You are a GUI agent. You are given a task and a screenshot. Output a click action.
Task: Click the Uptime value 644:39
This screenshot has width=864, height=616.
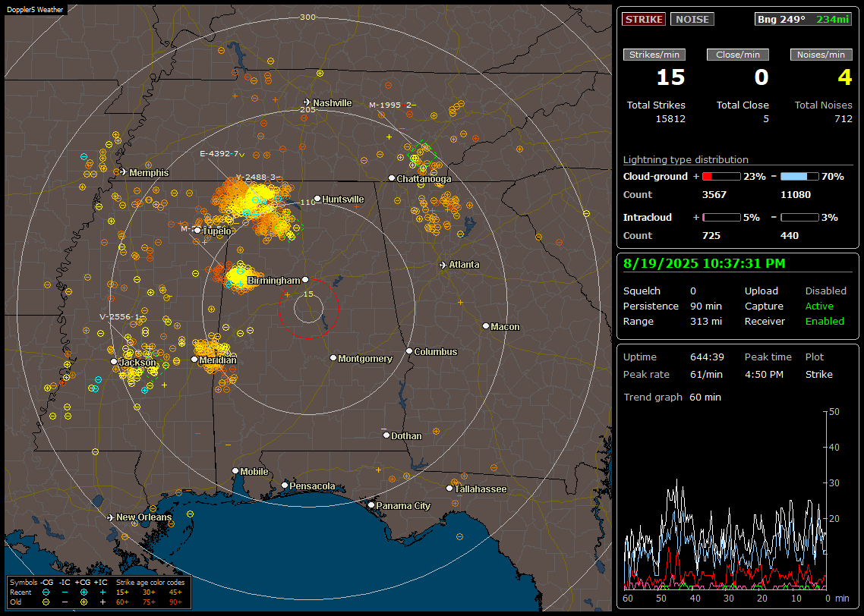(707, 357)
